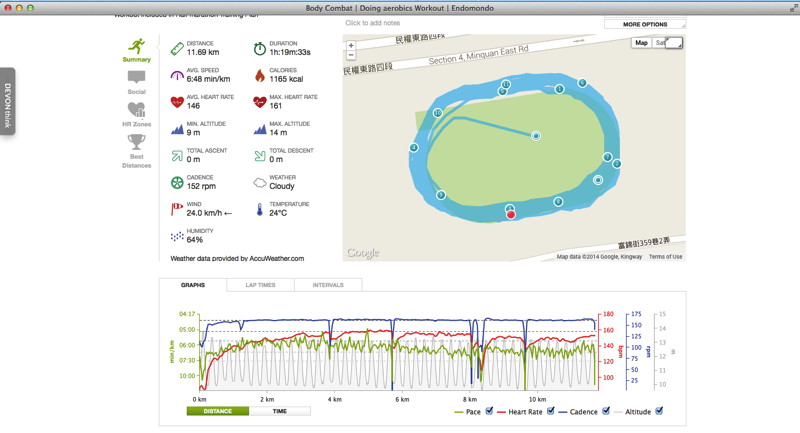Click the Google logo on the map

(x=363, y=252)
